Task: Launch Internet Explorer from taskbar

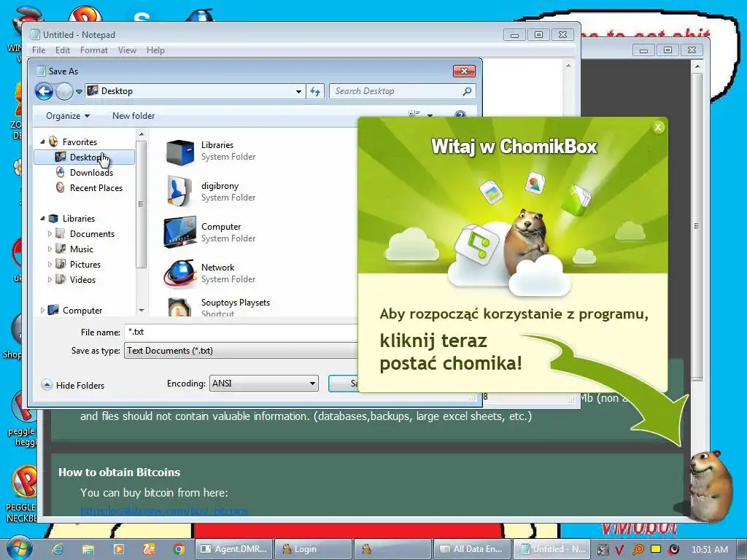Action: (58, 549)
